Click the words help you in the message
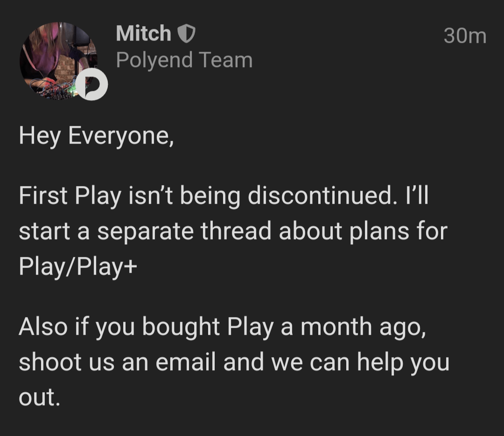 click(403, 363)
